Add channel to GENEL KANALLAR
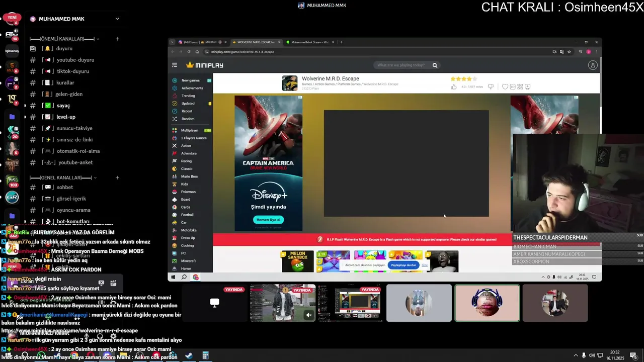This screenshot has width=644, height=362. point(117,177)
